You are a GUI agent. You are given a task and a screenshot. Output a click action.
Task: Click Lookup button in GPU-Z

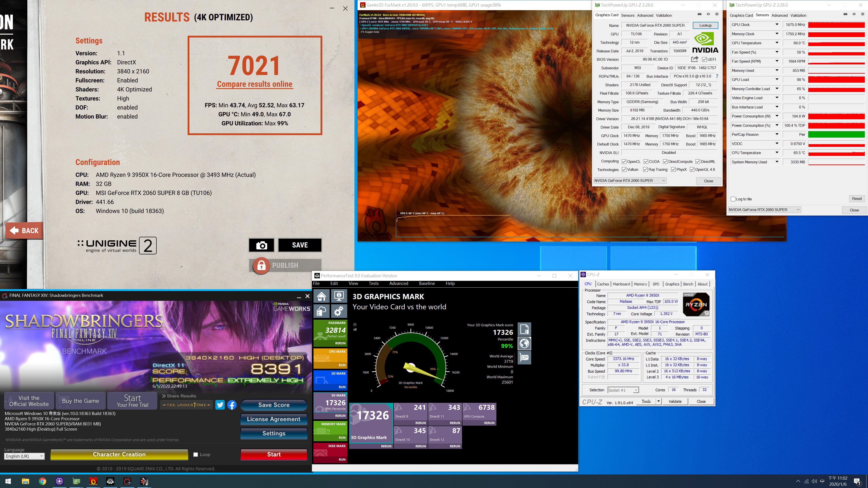click(x=705, y=25)
